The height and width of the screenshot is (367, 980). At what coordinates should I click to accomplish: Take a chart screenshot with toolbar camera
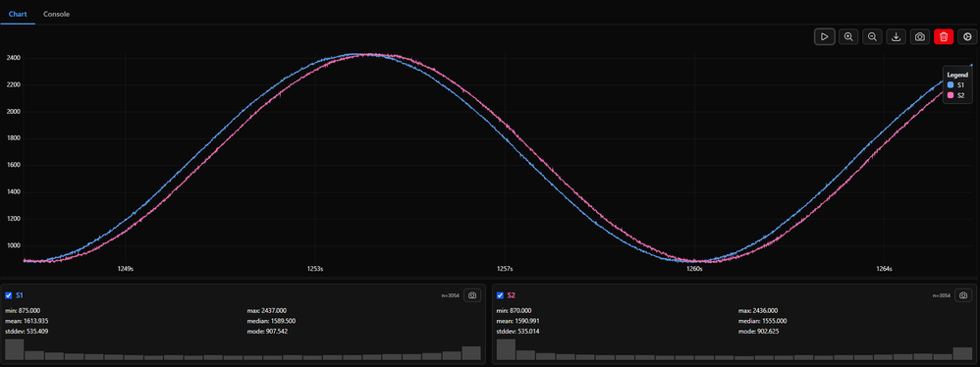coord(920,37)
